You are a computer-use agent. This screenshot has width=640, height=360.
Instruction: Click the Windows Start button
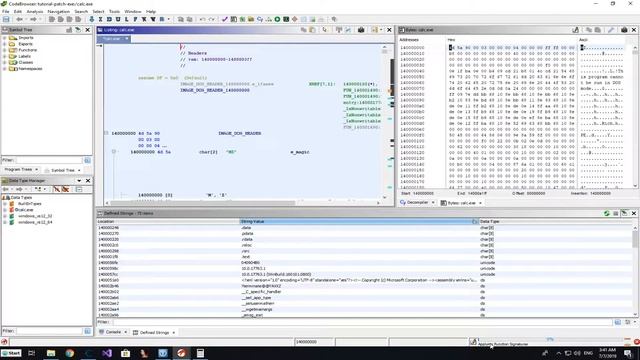click(11, 353)
